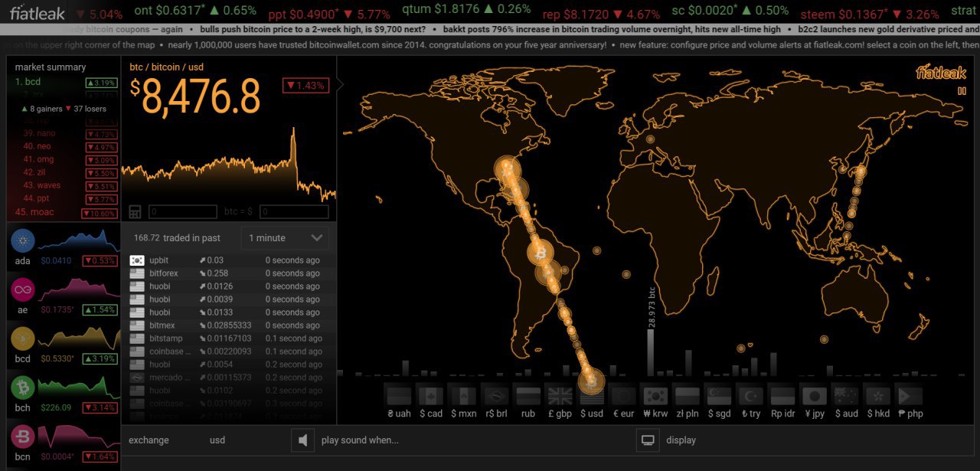Viewport: 980px width, 471px height.
Task: Choose the jpy currency flag
Action: pyautogui.click(x=814, y=396)
